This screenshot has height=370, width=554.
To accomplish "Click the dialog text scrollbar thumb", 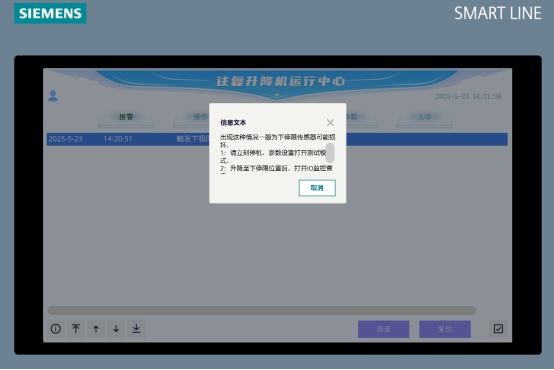I will [x=330, y=153].
